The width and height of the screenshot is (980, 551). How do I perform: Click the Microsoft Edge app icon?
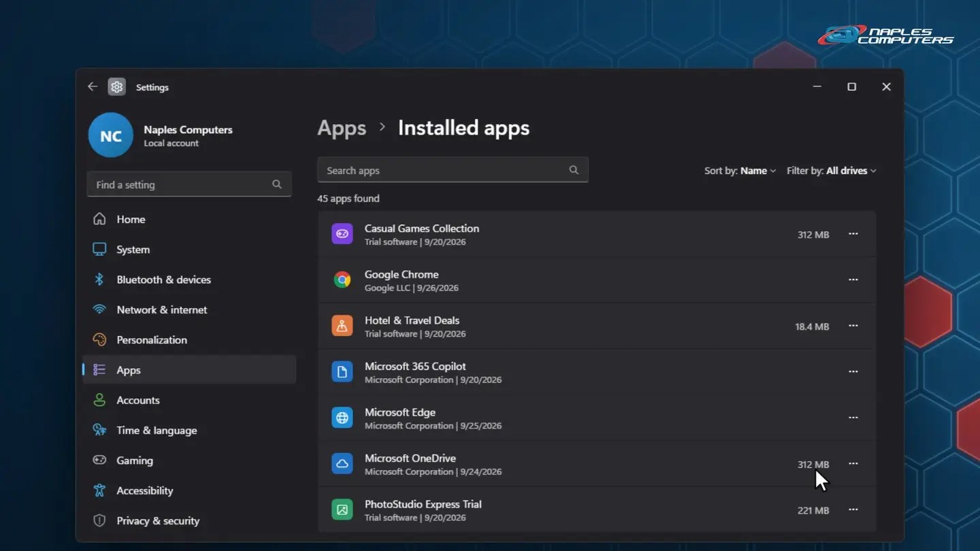point(342,418)
